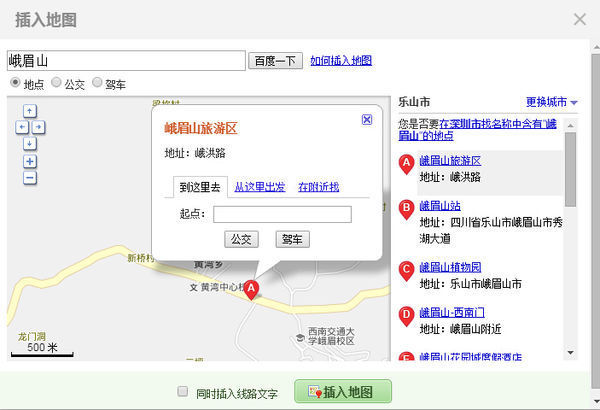Image resolution: width=600 pixels, height=410 pixels.
Task: Click the 起点 starting point input field
Action: (x=282, y=214)
